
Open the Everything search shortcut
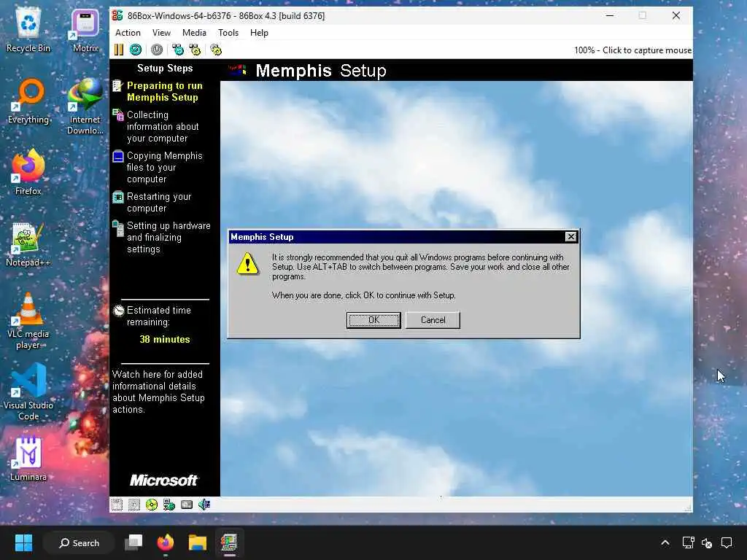(28, 102)
